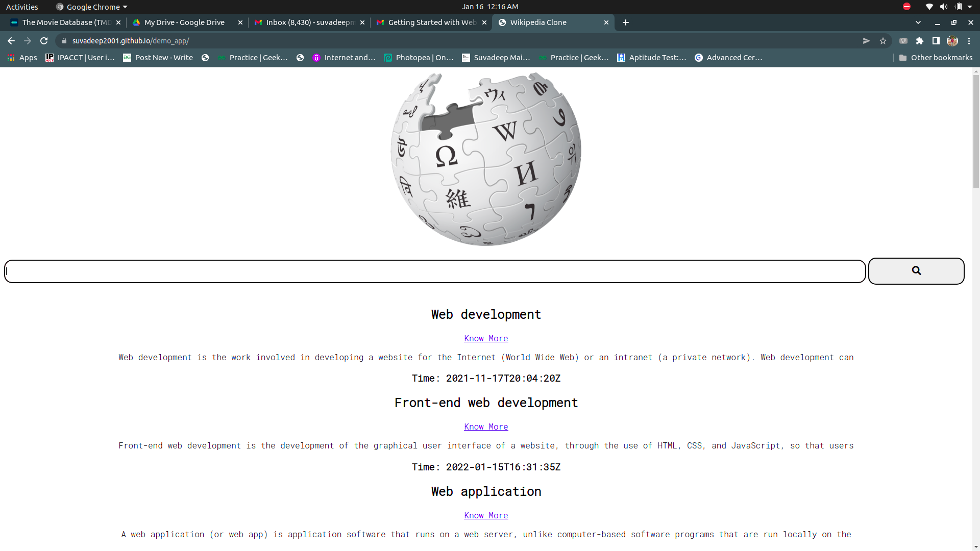The height and width of the screenshot is (551, 980).
Task: Click Know More under Web development
Action: pyautogui.click(x=486, y=338)
